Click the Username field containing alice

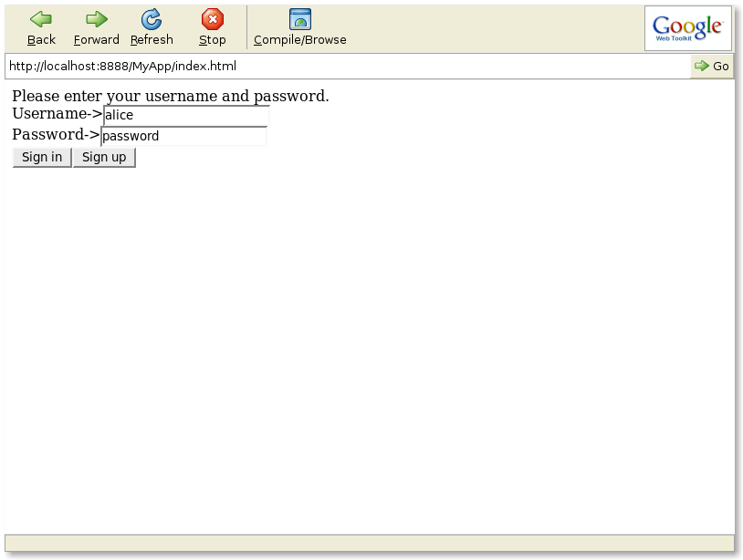pos(186,116)
